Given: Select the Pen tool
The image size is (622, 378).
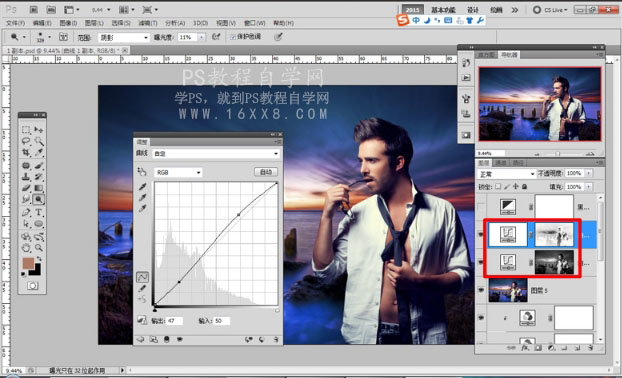Looking at the screenshot, I should tap(26, 212).
